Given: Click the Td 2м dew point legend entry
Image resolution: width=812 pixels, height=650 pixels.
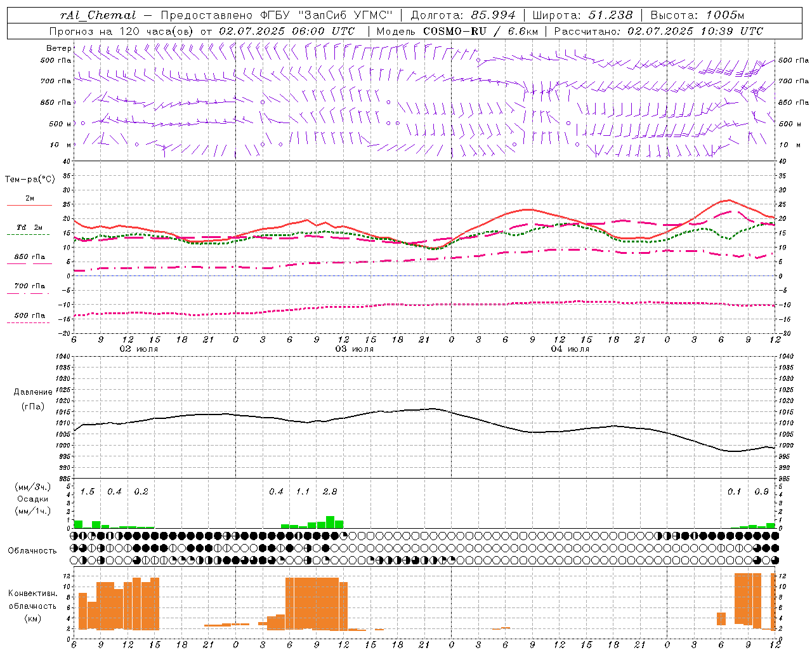Looking at the screenshot, I should point(30,227).
